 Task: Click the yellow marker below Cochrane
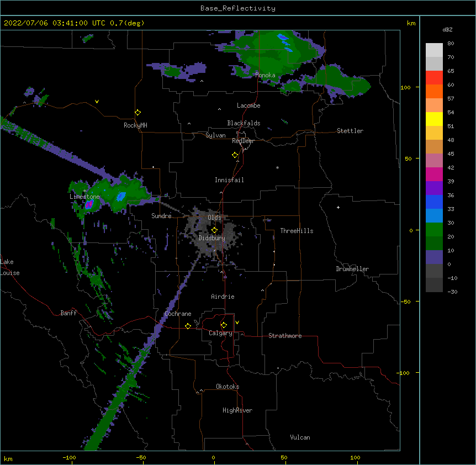tap(188, 326)
